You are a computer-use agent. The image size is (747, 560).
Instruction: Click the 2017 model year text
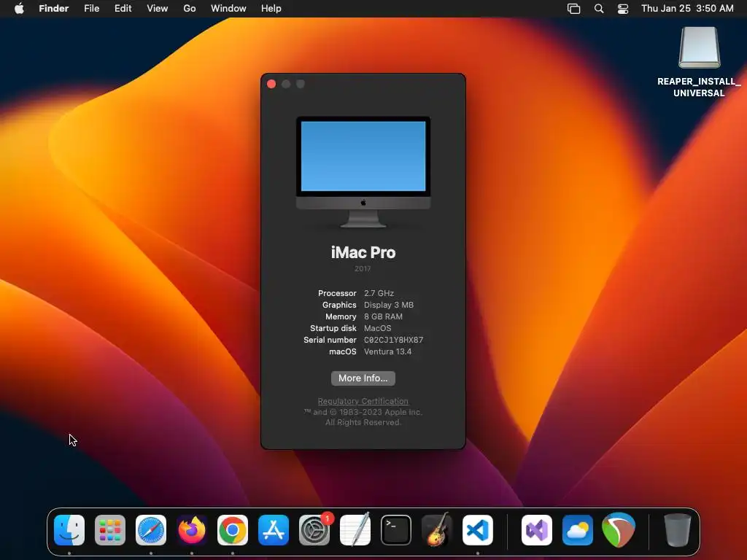tap(363, 268)
